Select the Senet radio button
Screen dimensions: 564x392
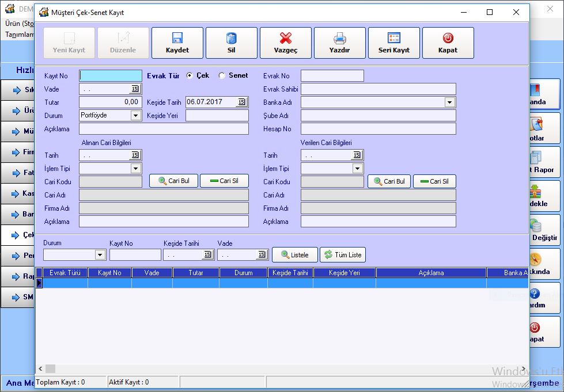222,75
